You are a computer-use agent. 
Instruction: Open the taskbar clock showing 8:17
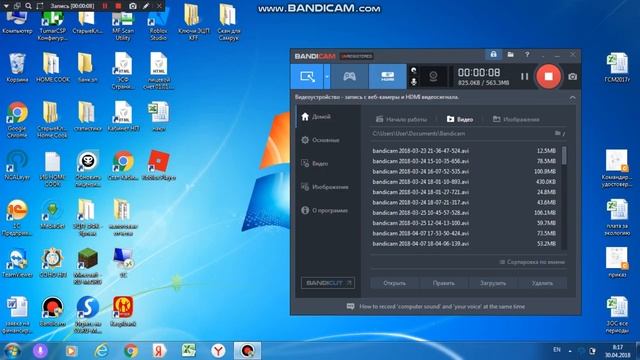[x=618, y=351]
